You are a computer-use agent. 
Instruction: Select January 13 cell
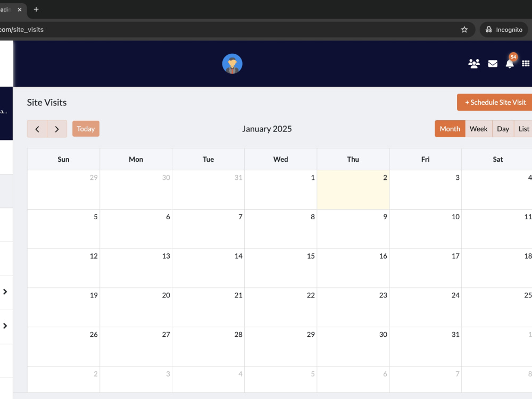click(x=136, y=268)
